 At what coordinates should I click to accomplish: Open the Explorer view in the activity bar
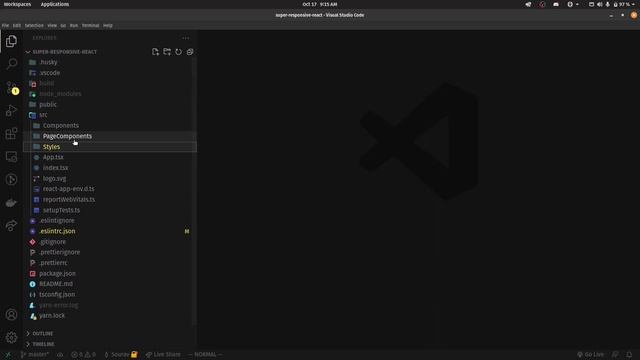point(11,41)
